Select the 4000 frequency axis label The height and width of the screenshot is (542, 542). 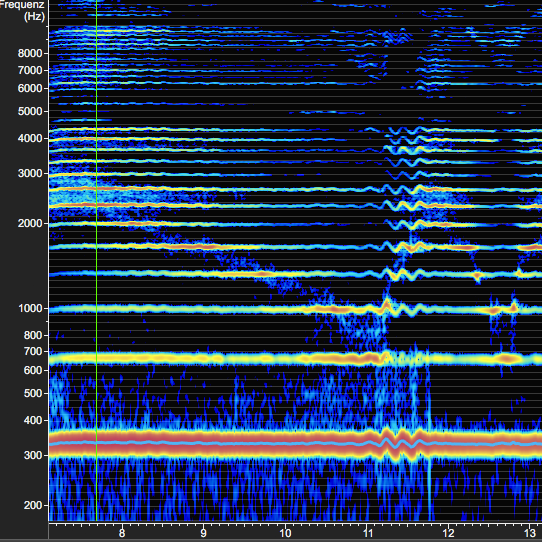(30, 139)
